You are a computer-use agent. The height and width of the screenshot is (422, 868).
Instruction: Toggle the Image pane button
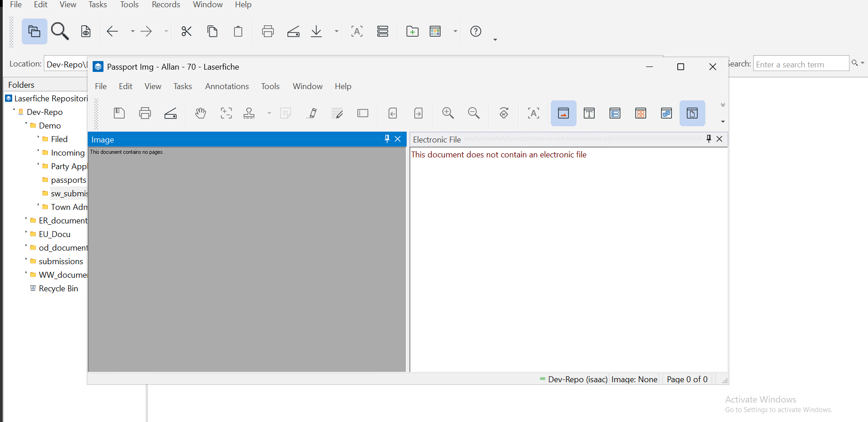tap(563, 113)
